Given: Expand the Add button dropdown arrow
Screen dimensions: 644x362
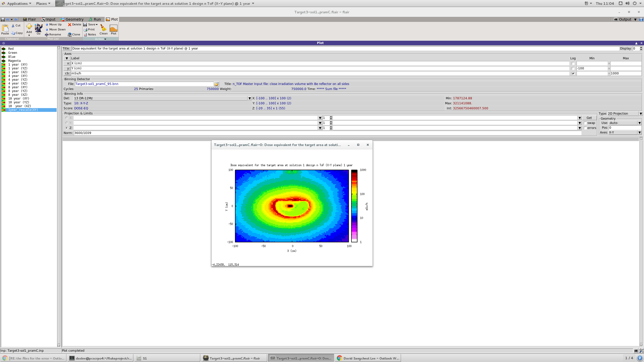Looking at the screenshot, I should coord(29,35).
